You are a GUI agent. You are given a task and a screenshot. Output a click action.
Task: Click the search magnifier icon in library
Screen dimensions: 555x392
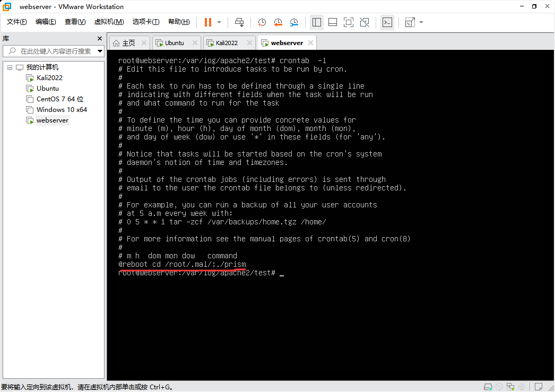[12, 51]
